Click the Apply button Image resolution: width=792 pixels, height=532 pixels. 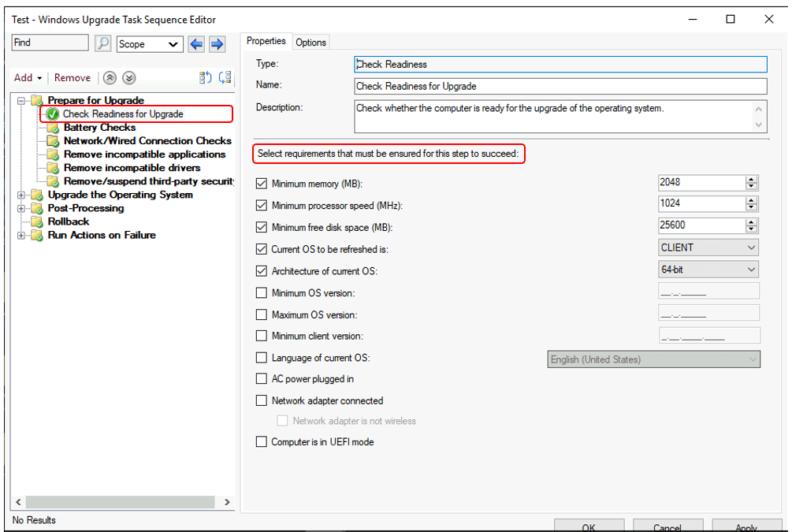[x=746, y=526]
